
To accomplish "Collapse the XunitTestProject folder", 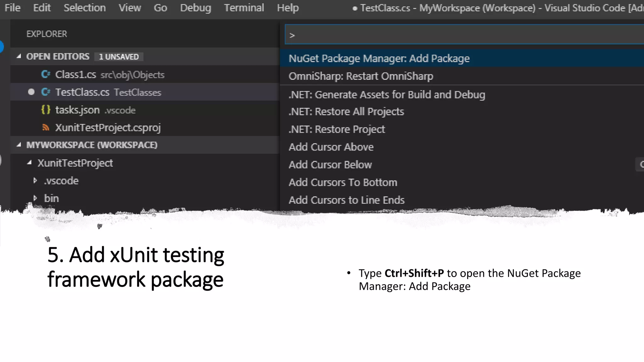I will (30, 163).
